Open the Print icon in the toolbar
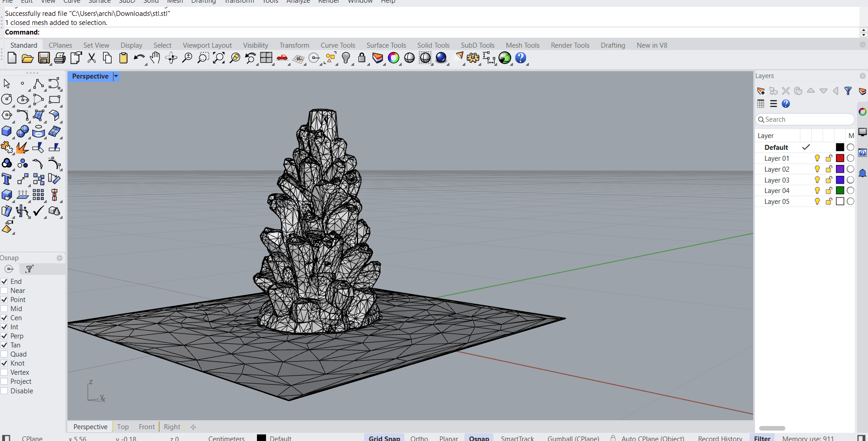The height and width of the screenshot is (441, 868). pyautogui.click(x=59, y=58)
